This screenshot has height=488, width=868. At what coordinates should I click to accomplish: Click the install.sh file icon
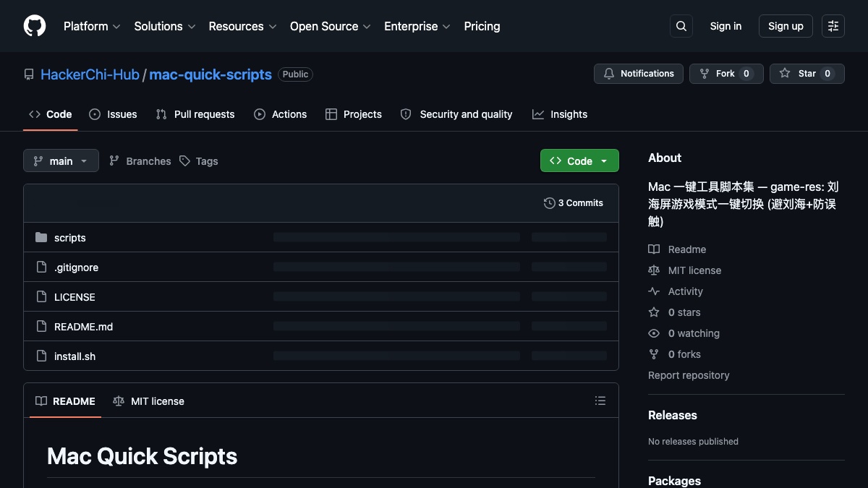(x=41, y=356)
